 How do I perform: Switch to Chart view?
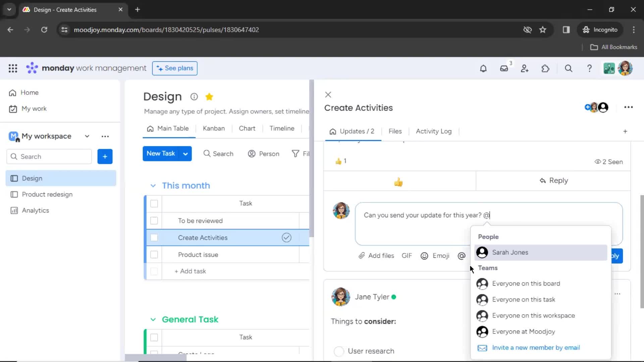click(x=247, y=129)
